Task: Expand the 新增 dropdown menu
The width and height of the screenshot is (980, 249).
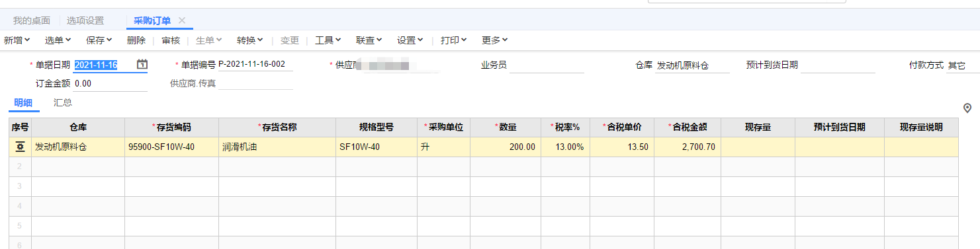Action: point(17,40)
